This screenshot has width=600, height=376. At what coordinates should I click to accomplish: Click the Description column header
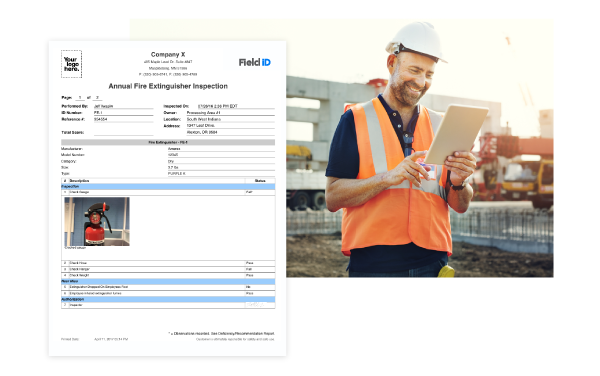79,181
